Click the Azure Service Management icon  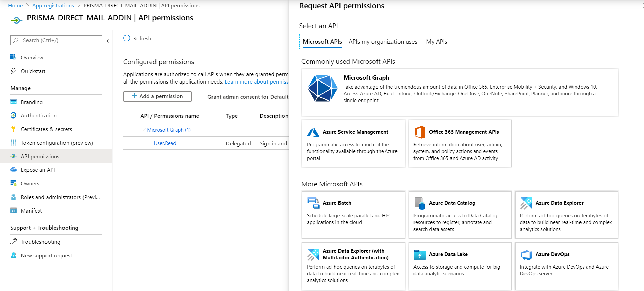313,132
